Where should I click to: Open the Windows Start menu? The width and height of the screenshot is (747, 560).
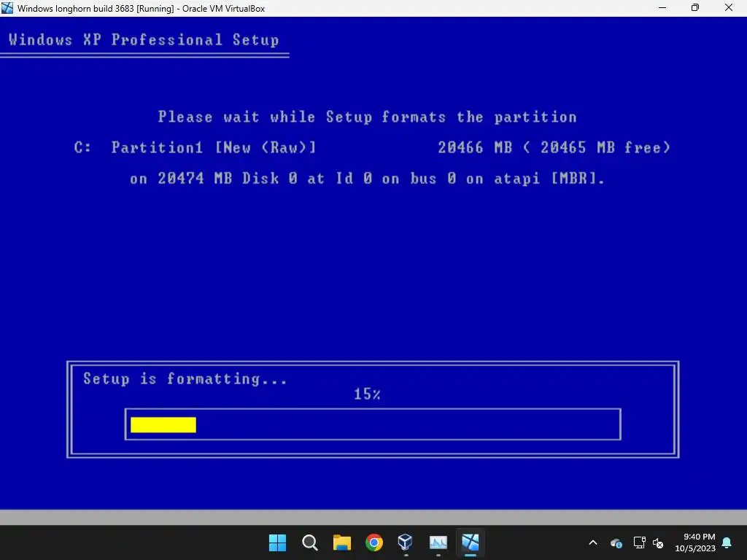277,542
